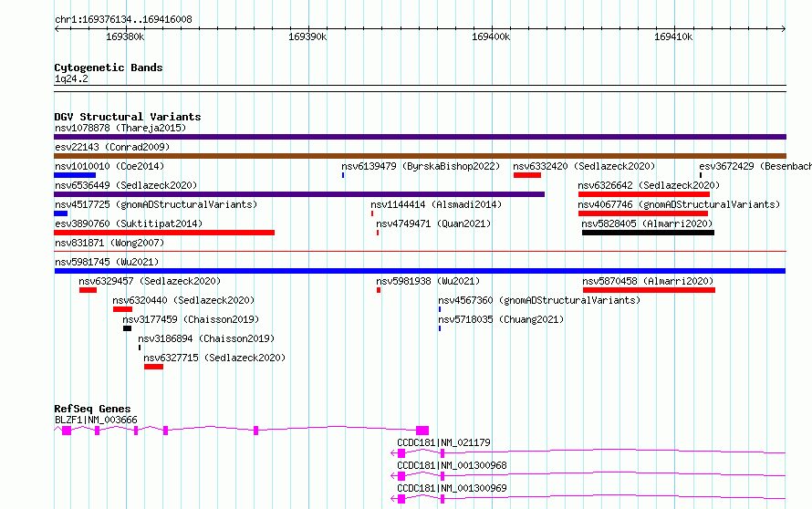This screenshot has height=509, width=812.
Task: Select the black nsv5828405 variant bar
Action: (x=648, y=233)
